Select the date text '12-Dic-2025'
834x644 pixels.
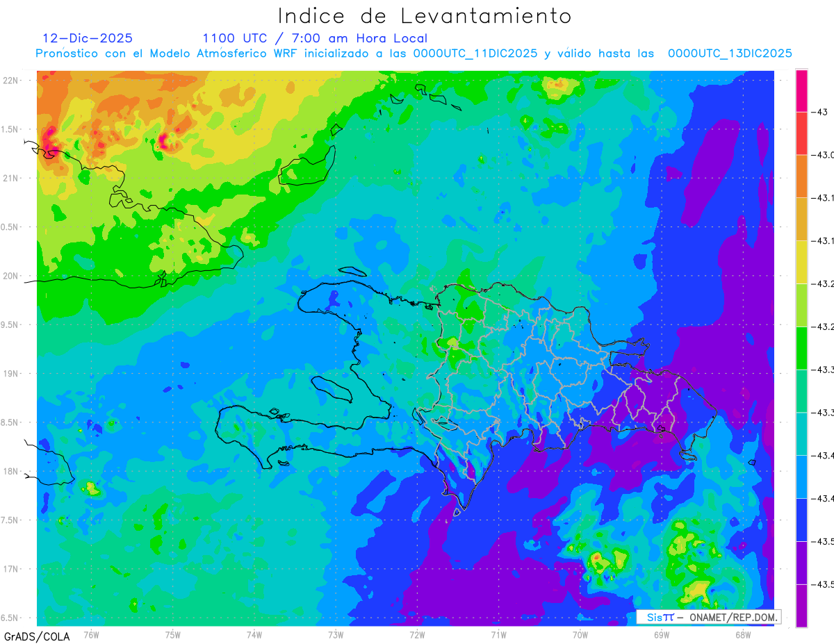pos(88,38)
